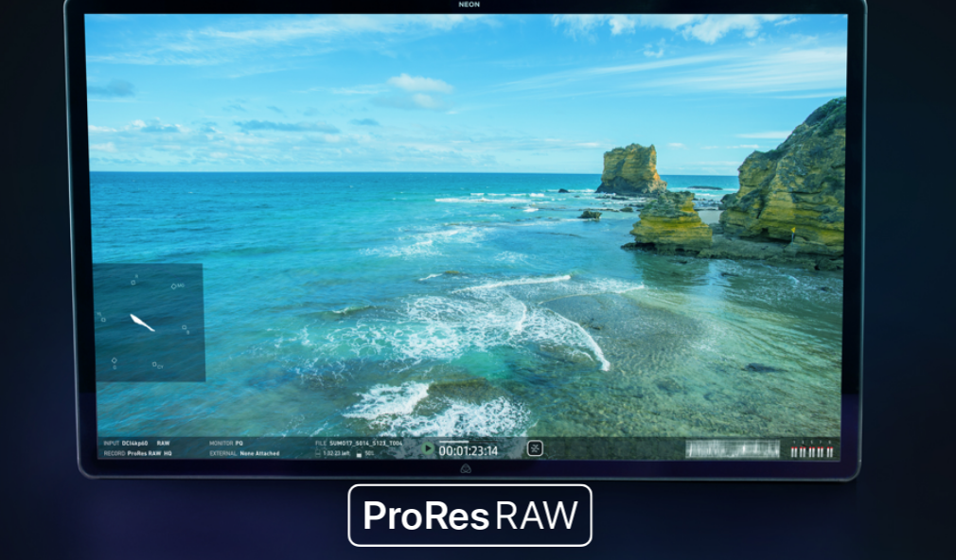Image resolution: width=956 pixels, height=560 pixels.
Task: Tap the remaining record time indicator
Action: 336,453
